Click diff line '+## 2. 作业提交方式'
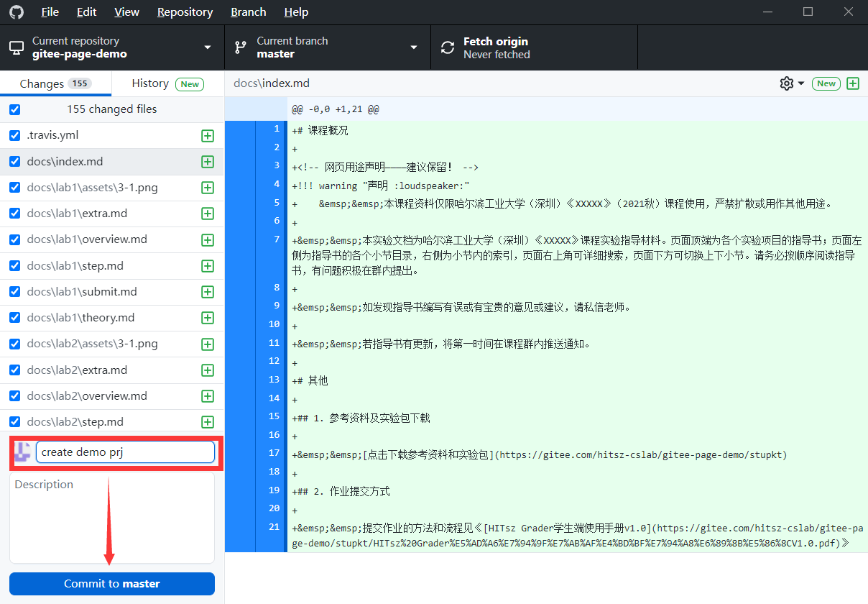 (341, 492)
